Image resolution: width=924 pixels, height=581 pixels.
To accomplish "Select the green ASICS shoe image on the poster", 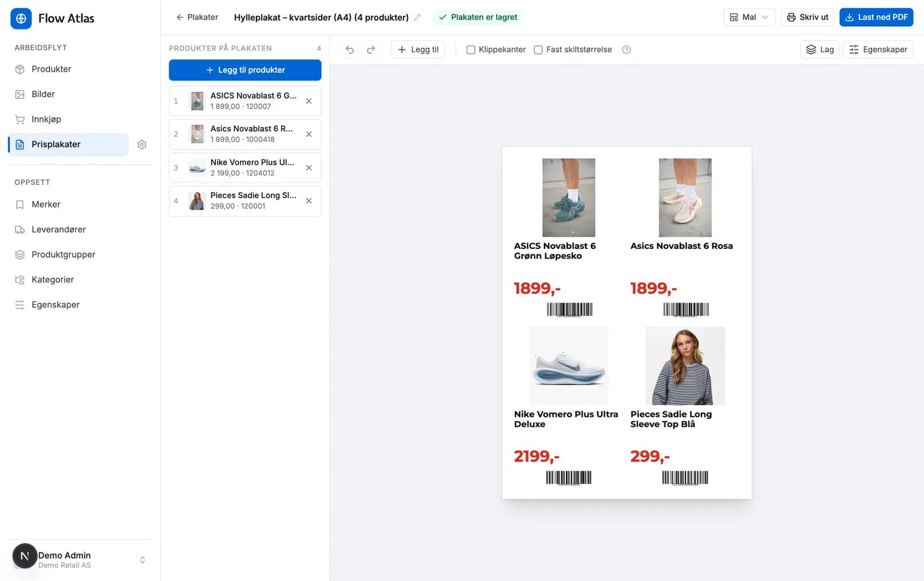I will pyautogui.click(x=569, y=198).
